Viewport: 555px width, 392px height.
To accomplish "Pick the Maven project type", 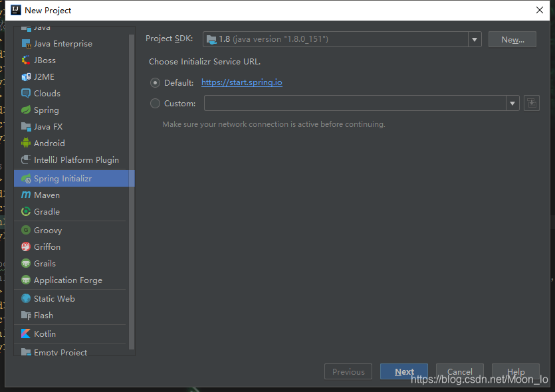I will [71, 195].
